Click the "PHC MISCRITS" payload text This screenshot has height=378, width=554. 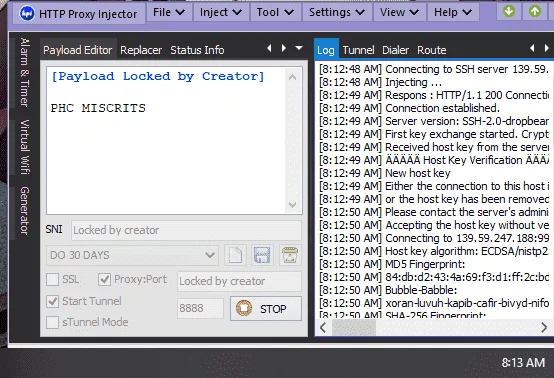point(98,108)
